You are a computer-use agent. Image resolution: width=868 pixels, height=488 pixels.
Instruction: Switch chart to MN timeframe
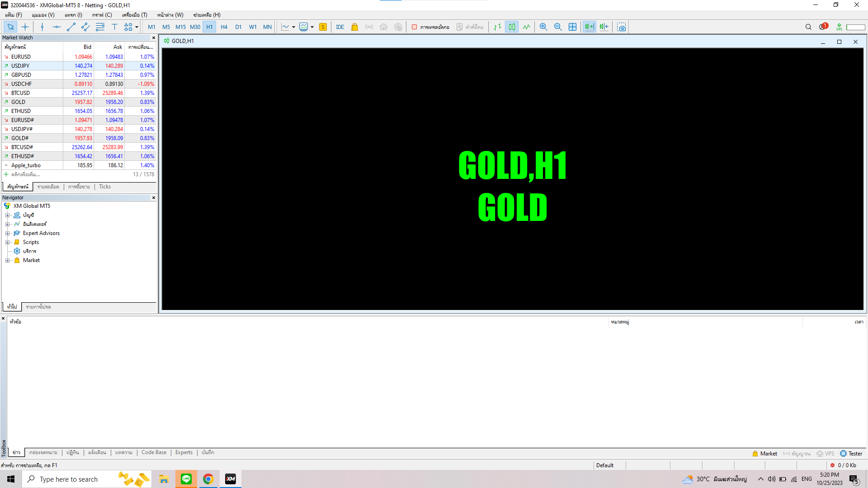[x=267, y=27]
